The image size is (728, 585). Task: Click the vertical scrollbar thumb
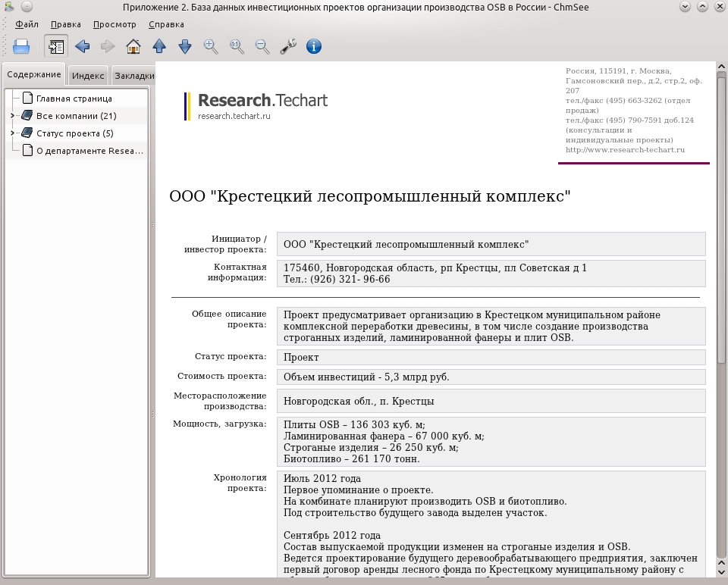pyautogui.click(x=721, y=221)
